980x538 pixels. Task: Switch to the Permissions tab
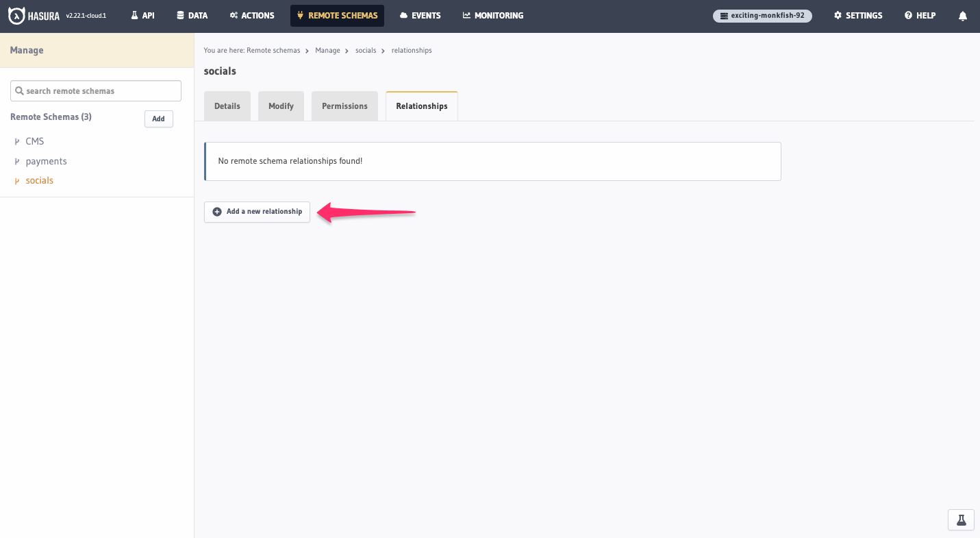click(x=344, y=106)
